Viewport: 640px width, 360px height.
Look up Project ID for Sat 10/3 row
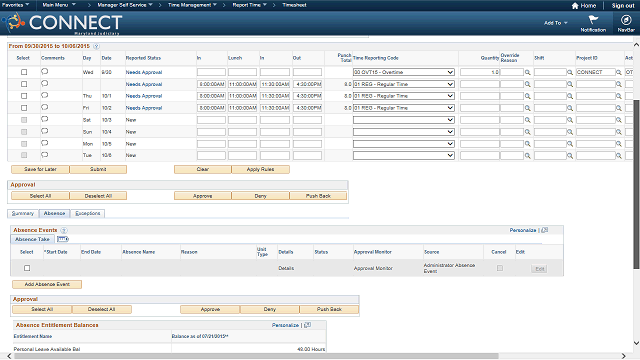(619, 120)
